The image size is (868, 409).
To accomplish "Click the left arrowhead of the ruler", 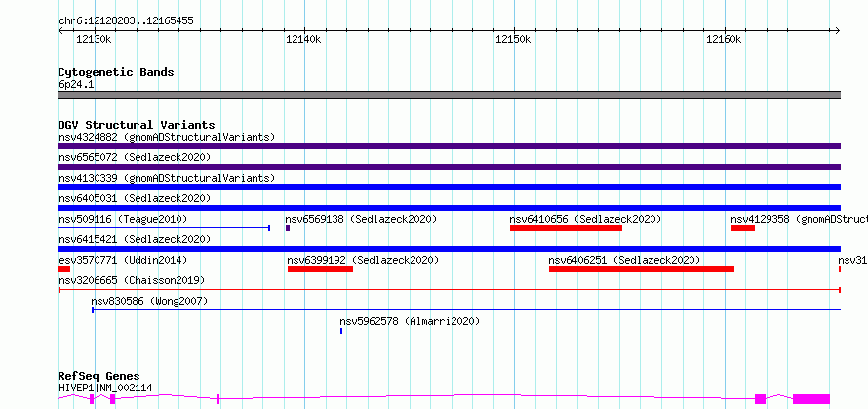I will [60, 30].
